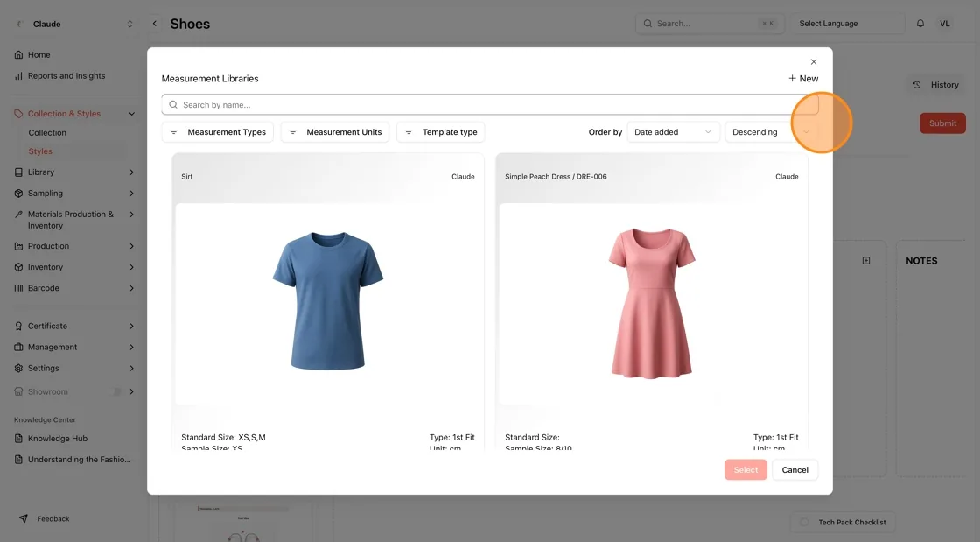
Task: Go back using the arrow beside Shoes
Action: [155, 24]
